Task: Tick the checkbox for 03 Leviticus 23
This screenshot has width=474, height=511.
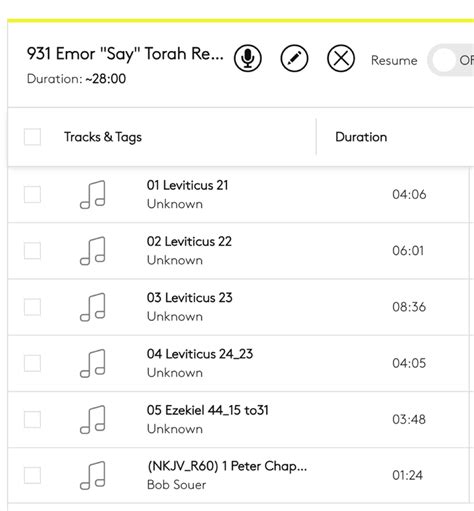Action: 33,307
